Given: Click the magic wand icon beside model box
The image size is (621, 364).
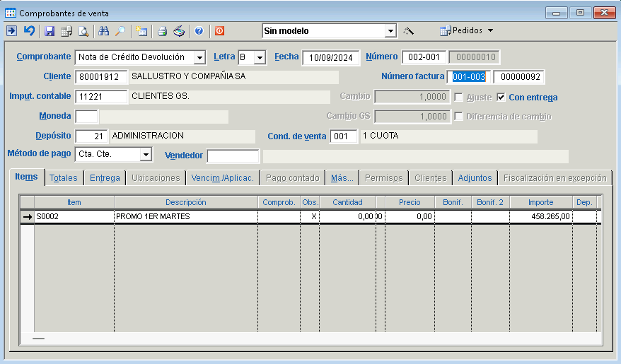Looking at the screenshot, I should point(408,31).
